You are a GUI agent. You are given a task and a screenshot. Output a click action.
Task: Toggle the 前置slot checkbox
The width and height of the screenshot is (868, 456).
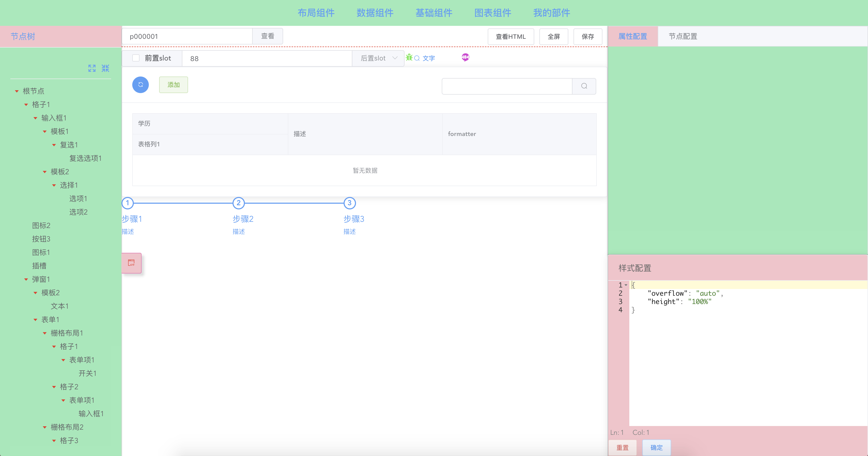(136, 58)
